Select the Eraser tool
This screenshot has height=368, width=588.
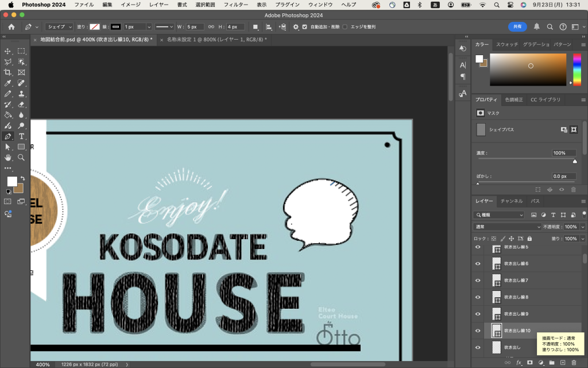(21, 105)
